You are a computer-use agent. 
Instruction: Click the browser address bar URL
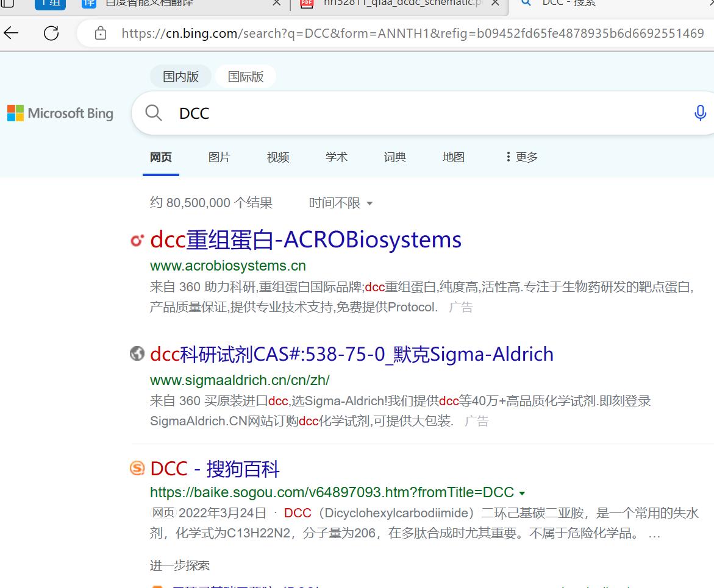click(x=413, y=34)
